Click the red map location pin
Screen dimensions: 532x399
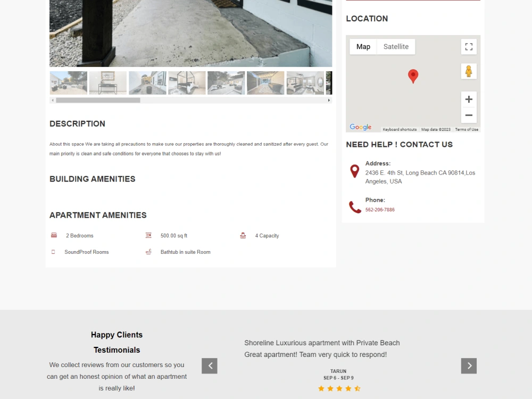tap(413, 76)
